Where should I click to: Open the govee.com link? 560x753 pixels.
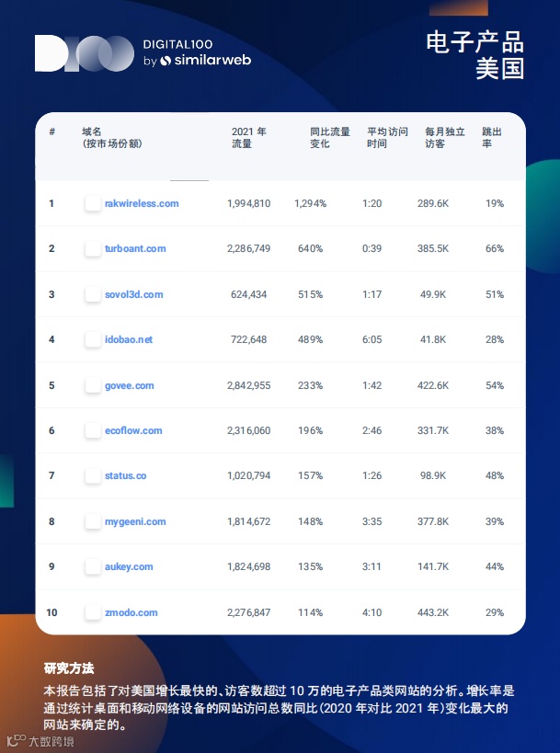tap(129, 385)
